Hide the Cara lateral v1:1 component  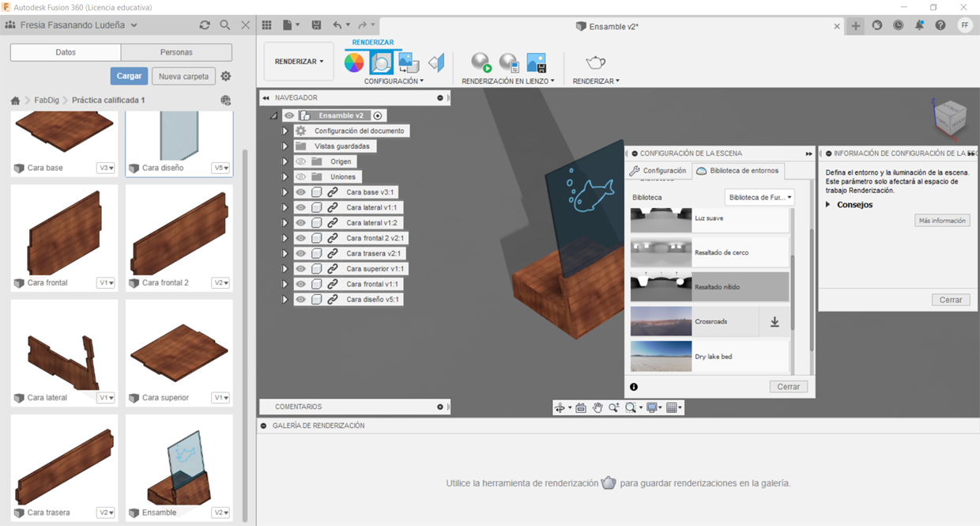point(300,207)
